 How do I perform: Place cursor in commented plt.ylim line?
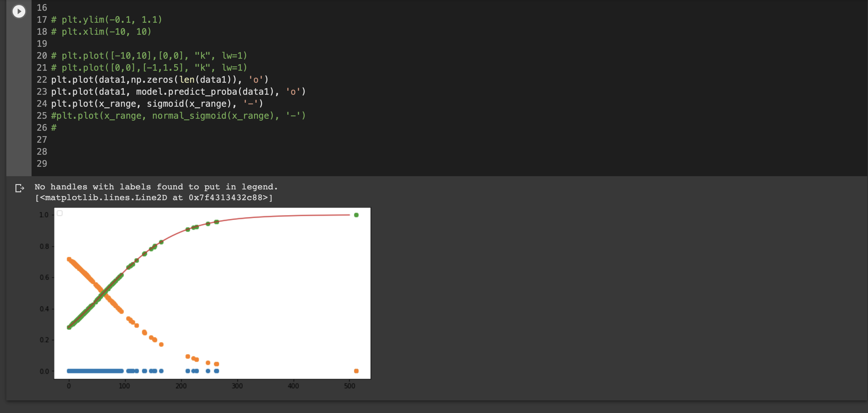click(x=111, y=20)
